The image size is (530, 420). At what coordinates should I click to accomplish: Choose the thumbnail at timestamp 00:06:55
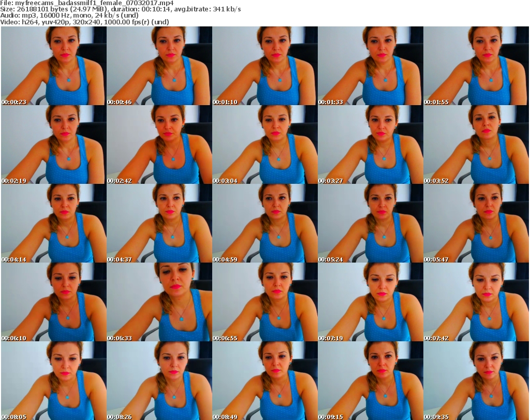coord(265,302)
